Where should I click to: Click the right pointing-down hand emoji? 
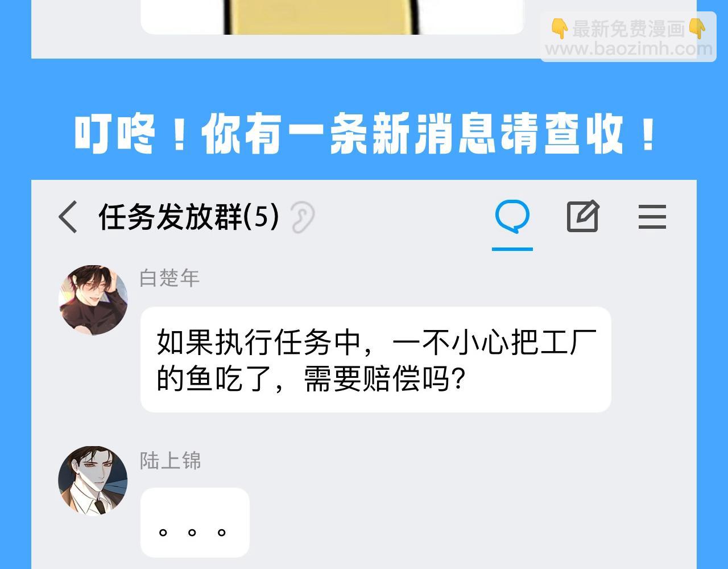pyautogui.click(x=697, y=28)
